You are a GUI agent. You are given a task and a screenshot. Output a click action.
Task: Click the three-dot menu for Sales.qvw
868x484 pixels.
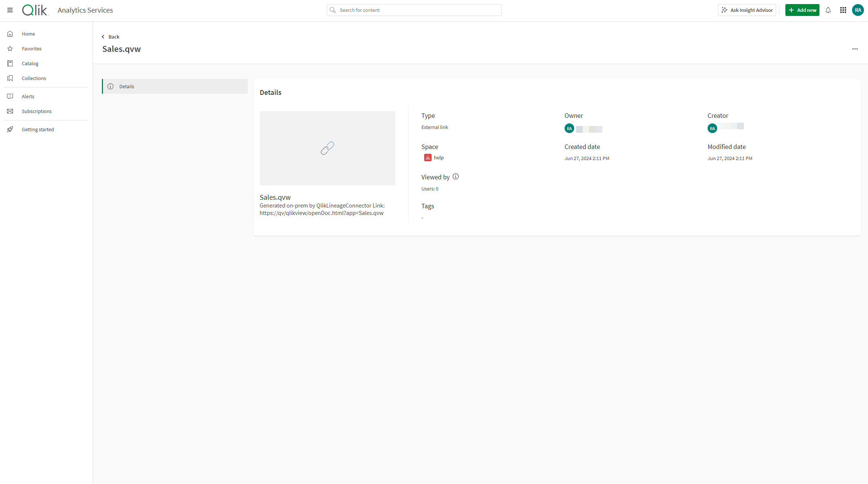click(x=855, y=49)
